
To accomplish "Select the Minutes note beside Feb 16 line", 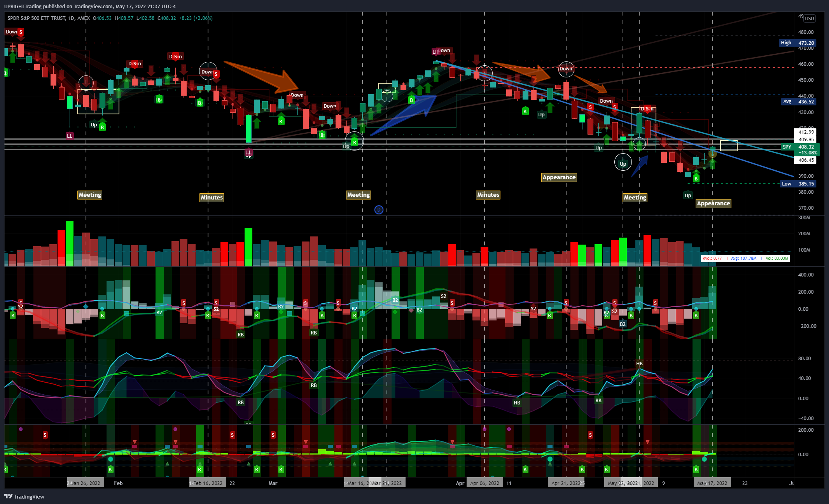I will (x=212, y=198).
